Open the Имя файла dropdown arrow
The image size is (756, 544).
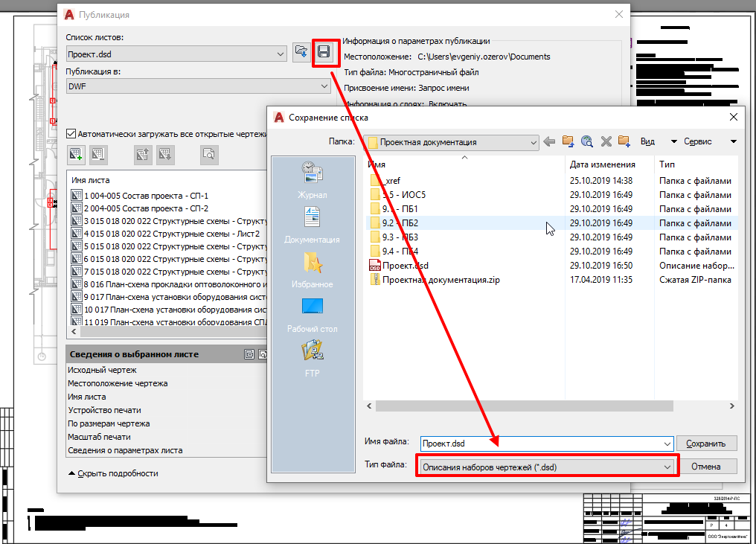(667, 444)
